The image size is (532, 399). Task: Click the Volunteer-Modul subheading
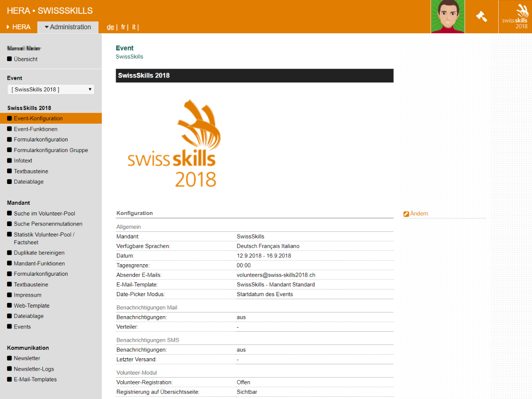tap(137, 373)
